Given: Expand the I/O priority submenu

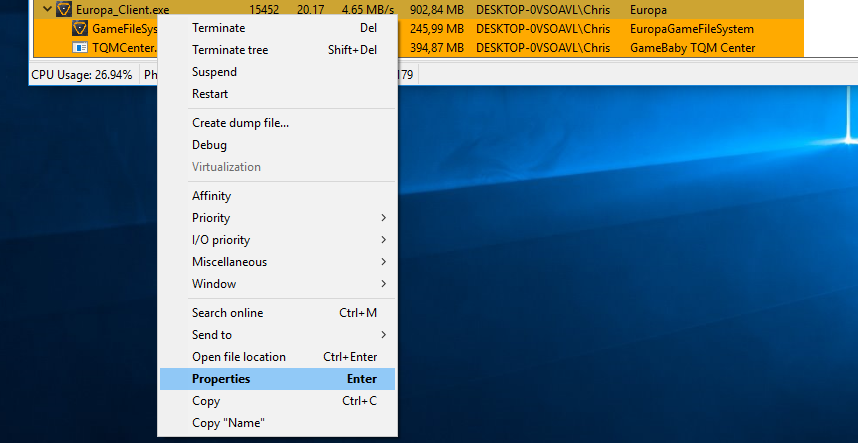Looking at the screenshot, I should pos(277,240).
